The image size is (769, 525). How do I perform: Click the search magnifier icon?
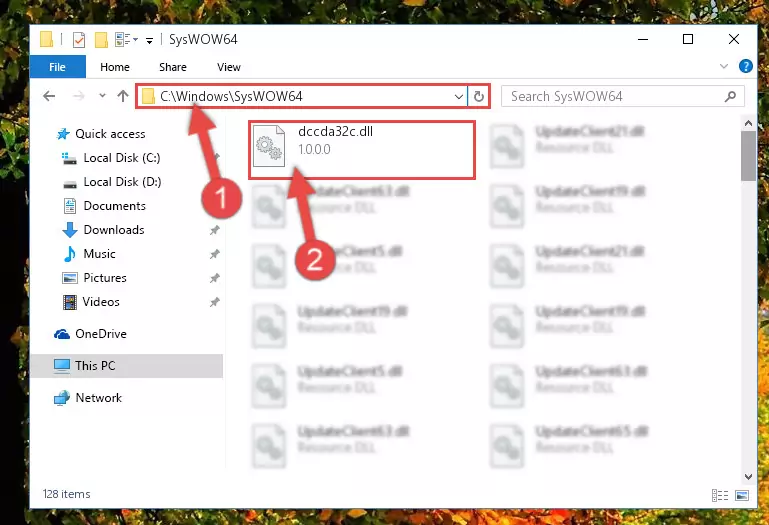[730, 96]
